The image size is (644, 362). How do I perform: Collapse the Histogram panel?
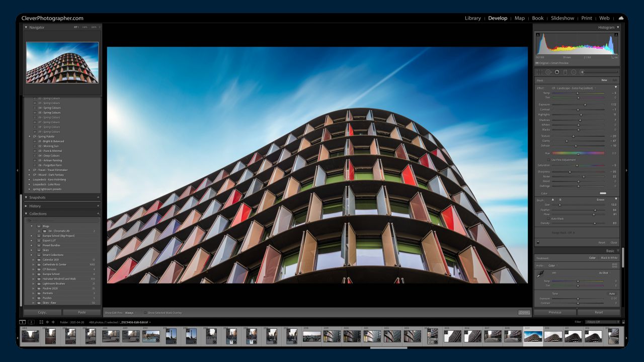click(618, 27)
